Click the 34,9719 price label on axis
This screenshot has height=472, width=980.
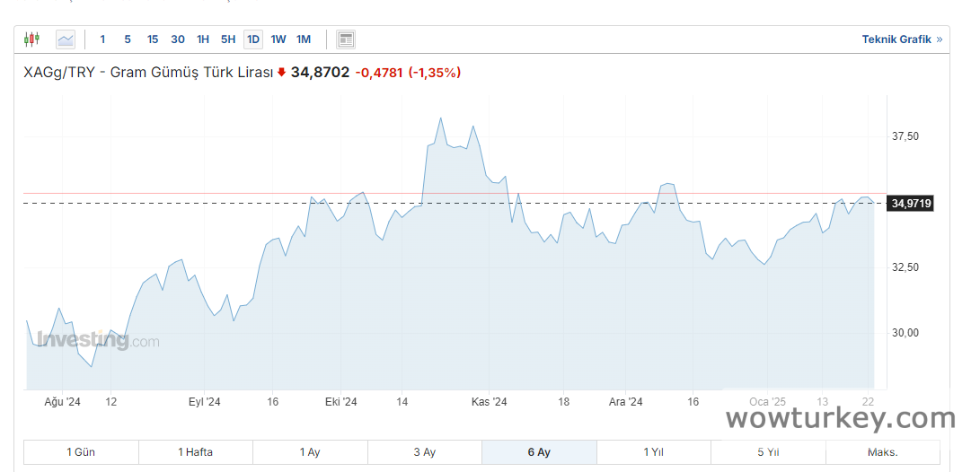(x=911, y=204)
